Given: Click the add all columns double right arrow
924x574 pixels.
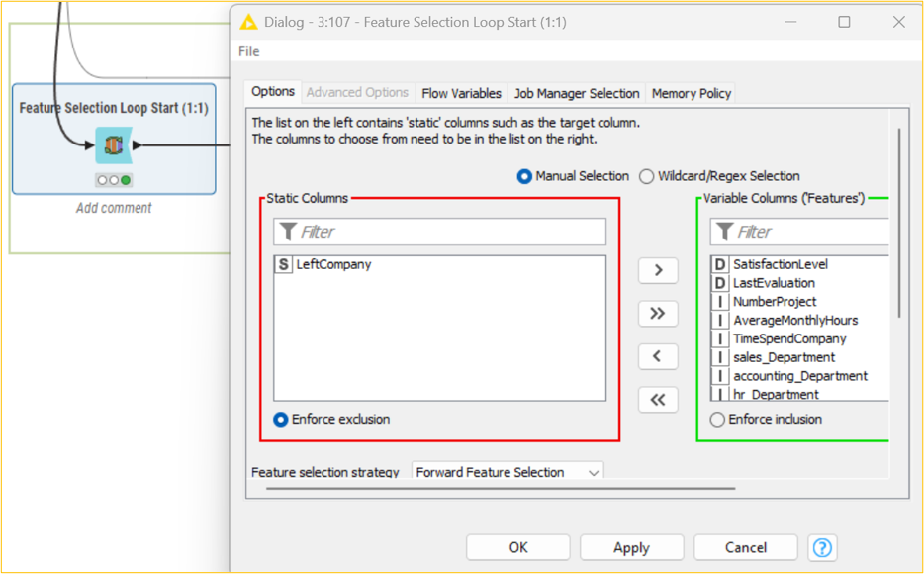Looking at the screenshot, I should point(658,314).
